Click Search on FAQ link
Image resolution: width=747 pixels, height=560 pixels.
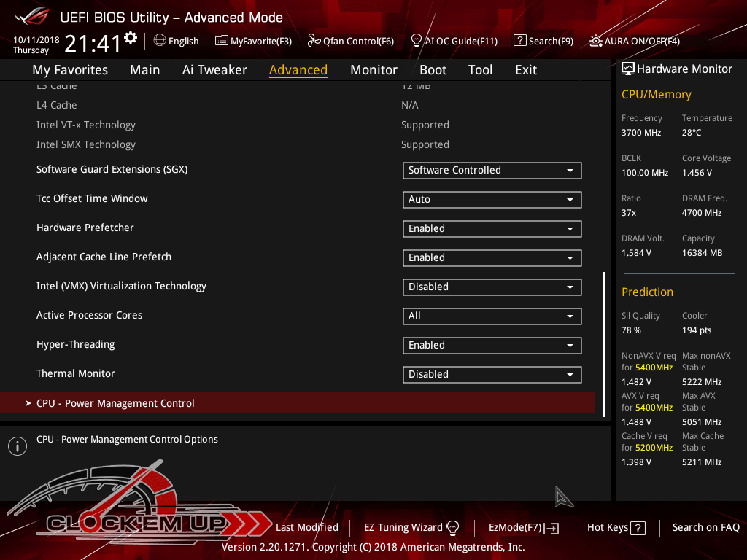pos(705,527)
